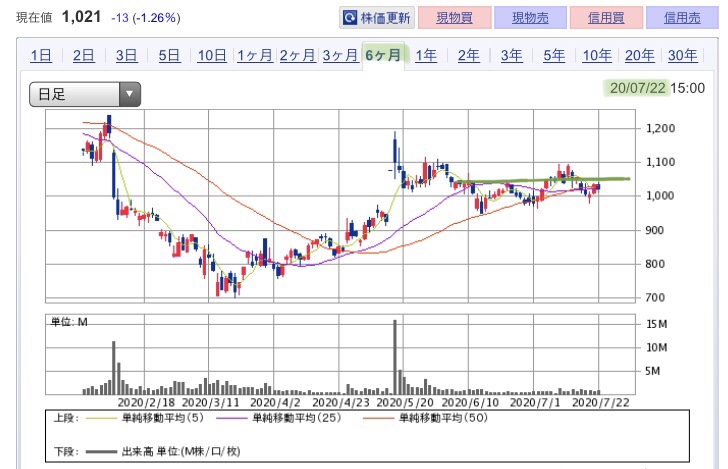
Task: Switch chart to 20年 range
Action: (639, 56)
